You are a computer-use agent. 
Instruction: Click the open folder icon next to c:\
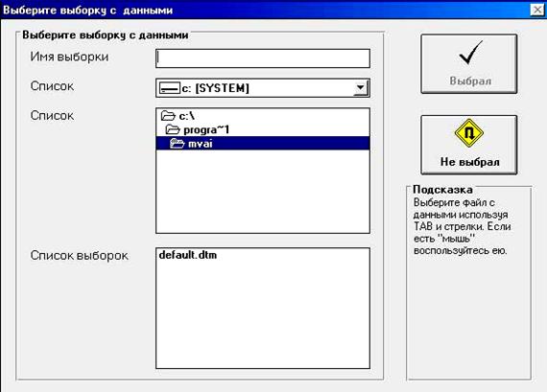click(168, 116)
